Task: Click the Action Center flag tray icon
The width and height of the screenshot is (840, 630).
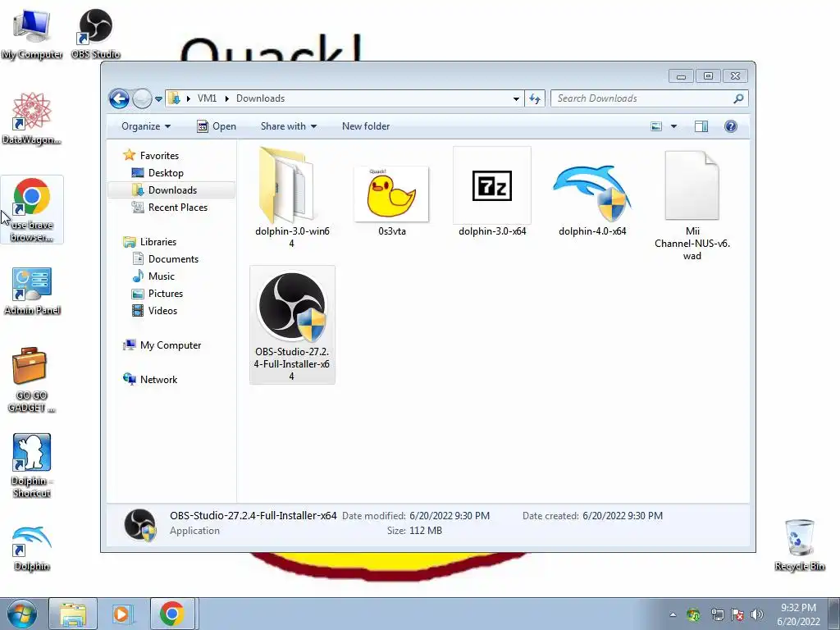Action: point(737,614)
